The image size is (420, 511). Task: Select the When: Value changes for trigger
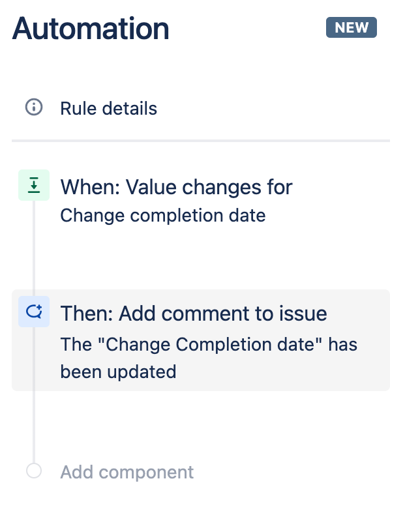point(176,188)
